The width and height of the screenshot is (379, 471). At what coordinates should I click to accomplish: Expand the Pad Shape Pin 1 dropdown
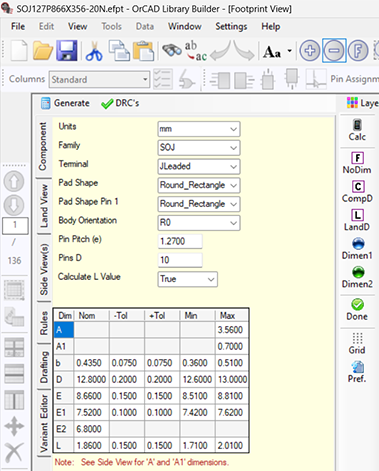point(199,204)
